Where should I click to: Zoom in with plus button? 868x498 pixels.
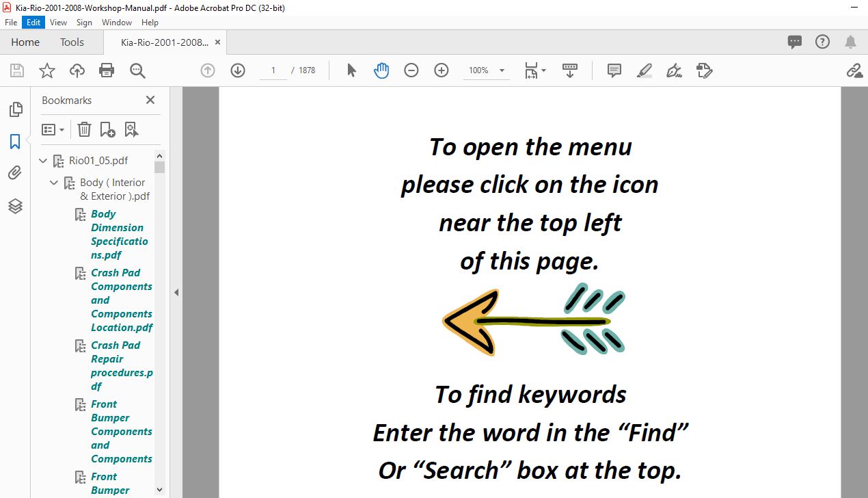(442, 70)
